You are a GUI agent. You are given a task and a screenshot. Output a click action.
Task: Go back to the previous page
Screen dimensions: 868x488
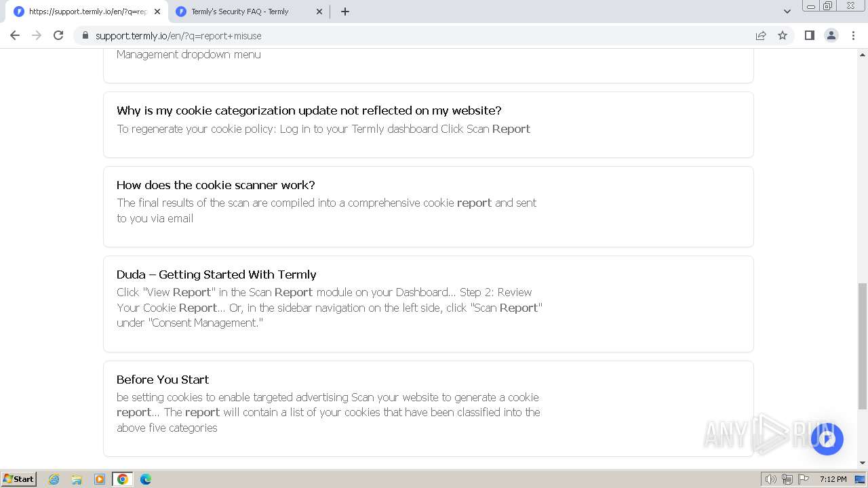(x=15, y=35)
